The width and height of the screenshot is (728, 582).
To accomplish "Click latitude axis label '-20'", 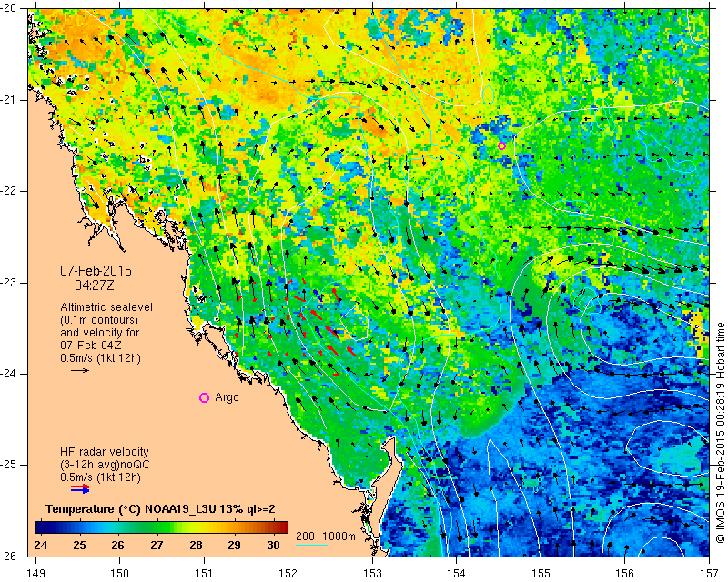I will click(x=9, y=8).
